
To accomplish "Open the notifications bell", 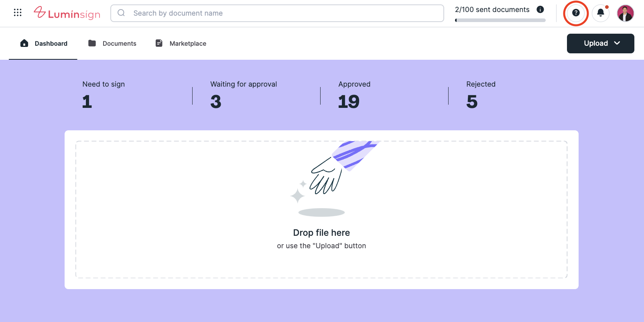I will (x=601, y=13).
